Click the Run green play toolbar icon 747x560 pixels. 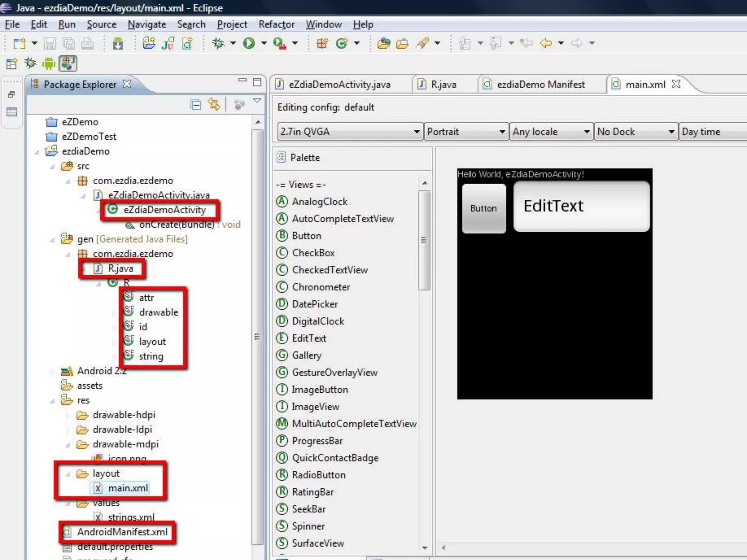coord(249,43)
